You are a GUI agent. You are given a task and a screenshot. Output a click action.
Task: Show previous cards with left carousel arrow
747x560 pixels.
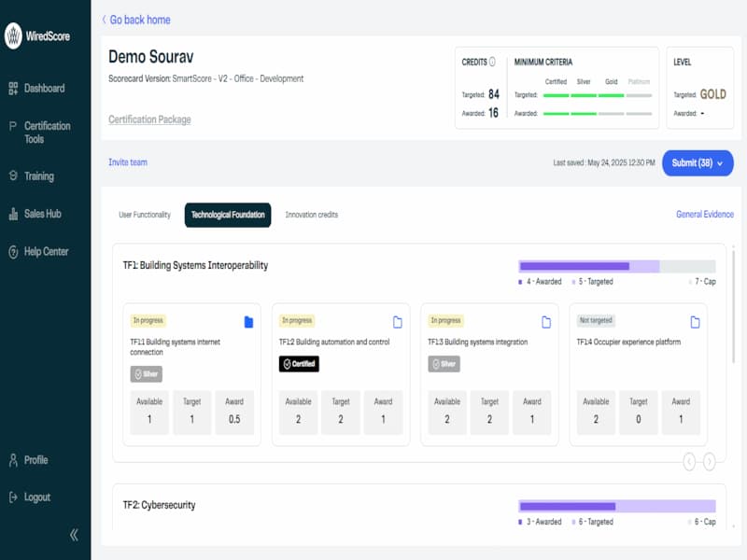pyautogui.click(x=689, y=461)
